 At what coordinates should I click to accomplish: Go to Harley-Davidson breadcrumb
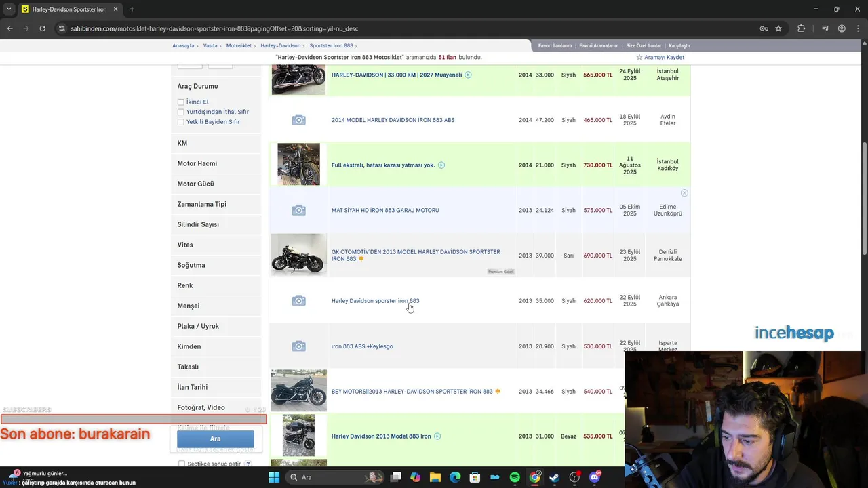pyautogui.click(x=281, y=46)
